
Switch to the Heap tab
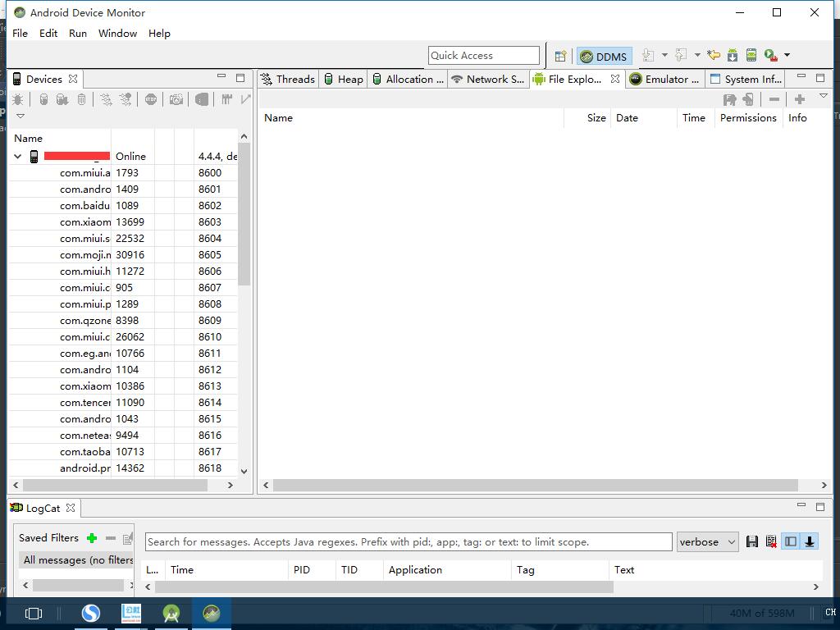344,80
